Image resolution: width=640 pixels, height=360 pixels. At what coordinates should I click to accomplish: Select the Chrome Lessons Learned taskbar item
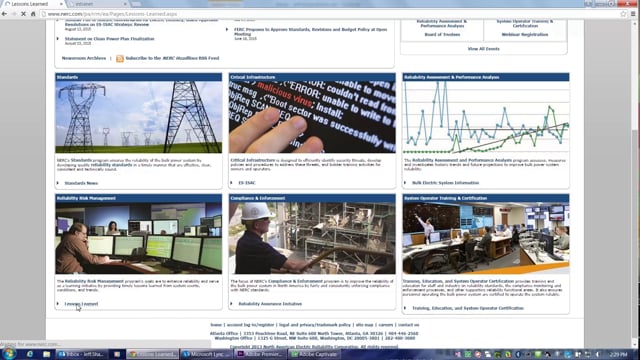[x=152, y=354]
